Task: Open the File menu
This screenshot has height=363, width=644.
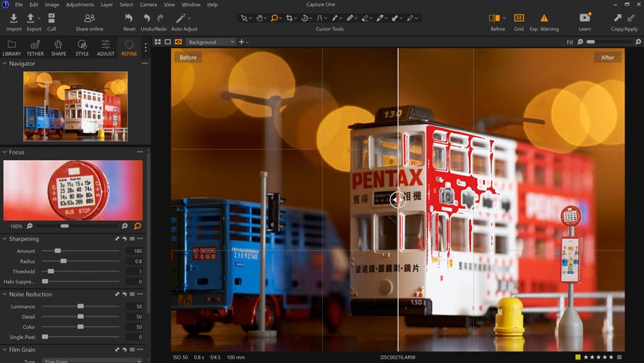Action: click(19, 4)
